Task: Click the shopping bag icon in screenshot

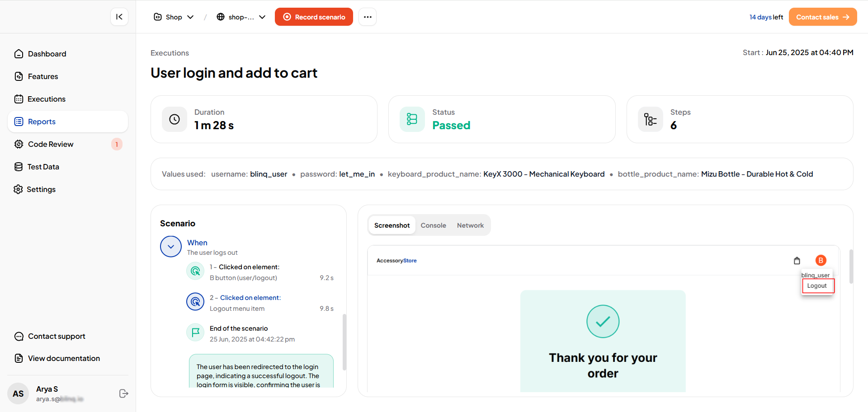Action: [797, 261]
